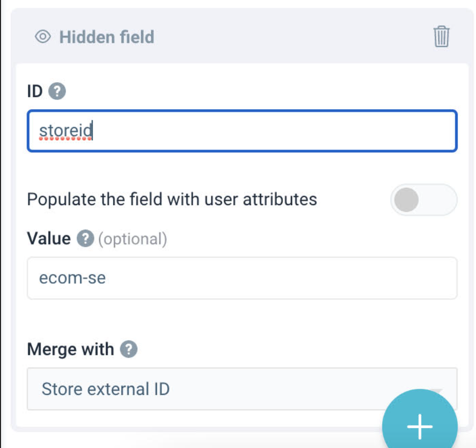
Task: Open help tooltip next to ID label
Action: tap(57, 91)
